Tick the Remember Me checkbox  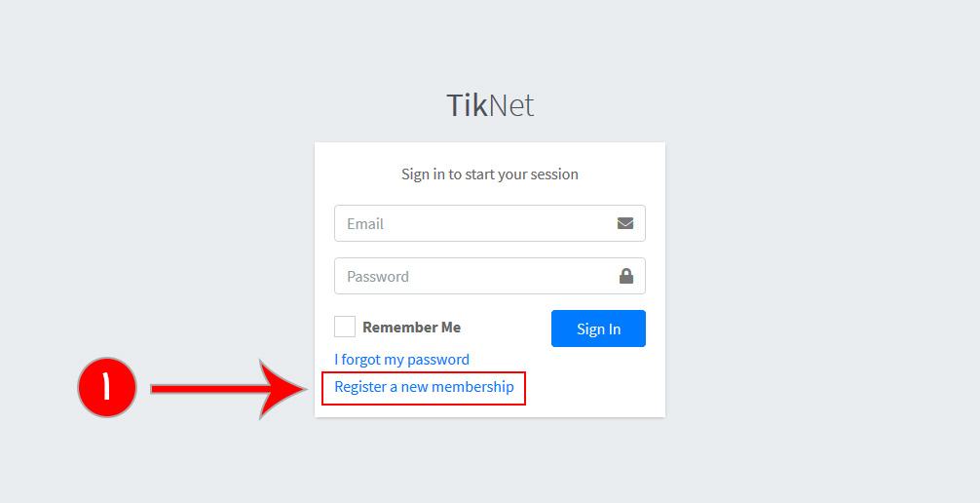pos(345,328)
